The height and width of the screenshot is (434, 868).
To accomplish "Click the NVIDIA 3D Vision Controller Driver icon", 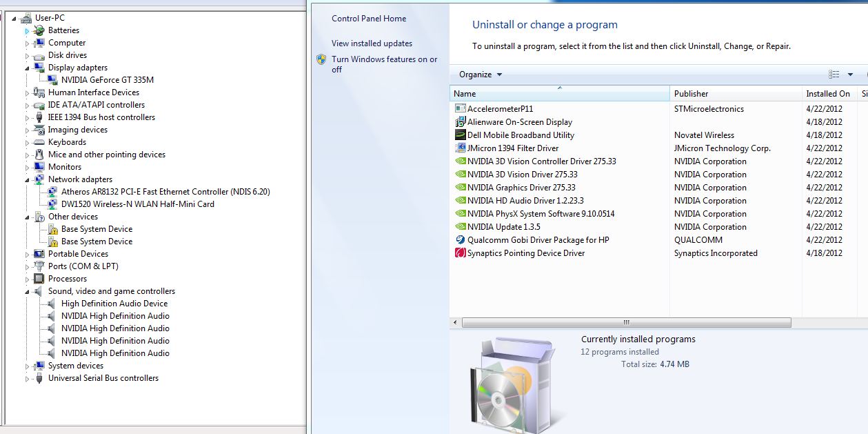I will pyautogui.click(x=461, y=161).
